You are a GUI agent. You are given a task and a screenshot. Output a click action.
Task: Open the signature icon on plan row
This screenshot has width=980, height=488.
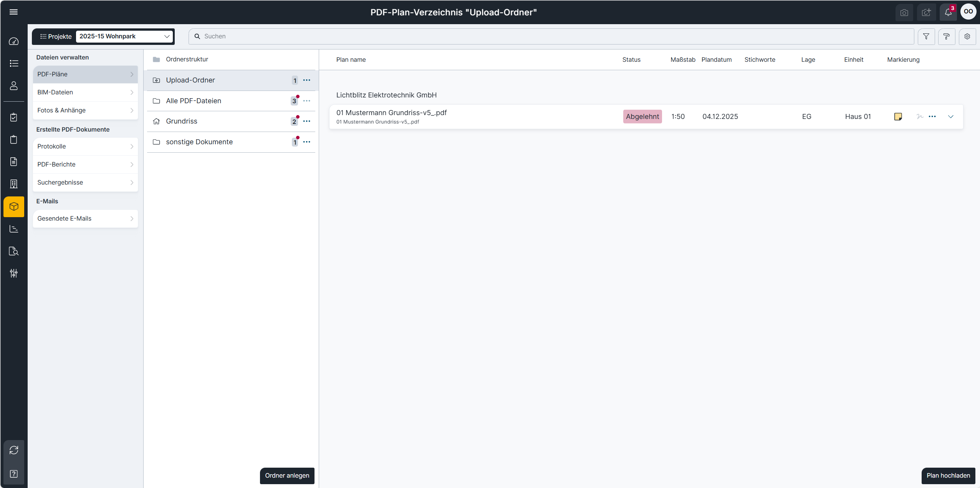coord(920,117)
